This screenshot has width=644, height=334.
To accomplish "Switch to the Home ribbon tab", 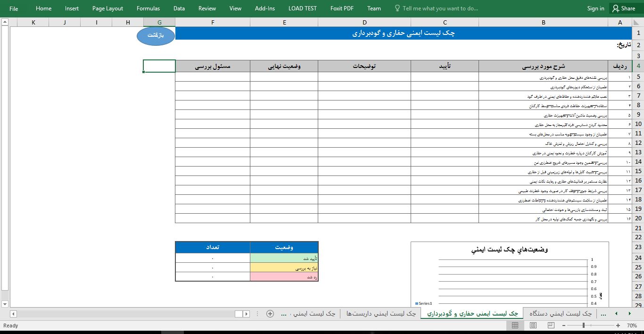I will 44,8.
